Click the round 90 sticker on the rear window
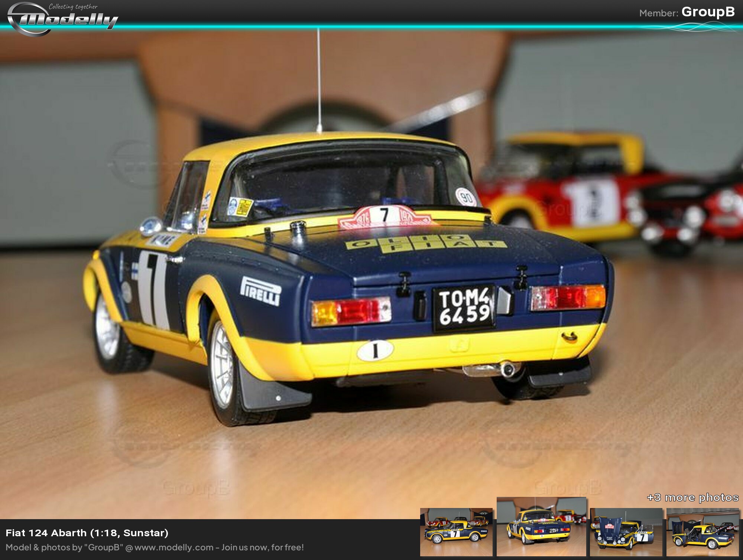 pos(466,197)
